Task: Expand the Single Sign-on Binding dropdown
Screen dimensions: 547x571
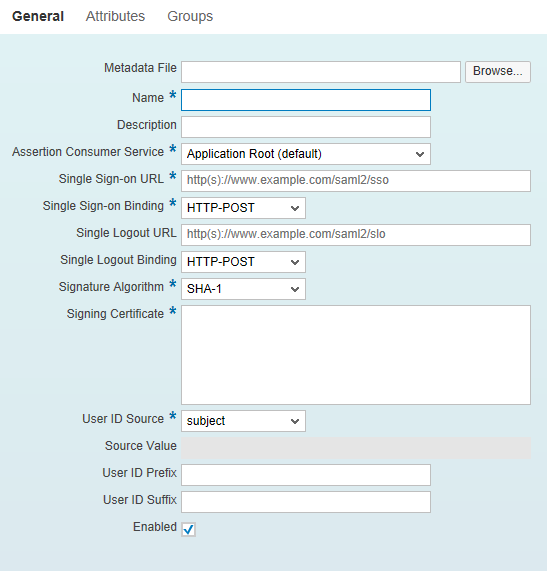Action: (243, 208)
